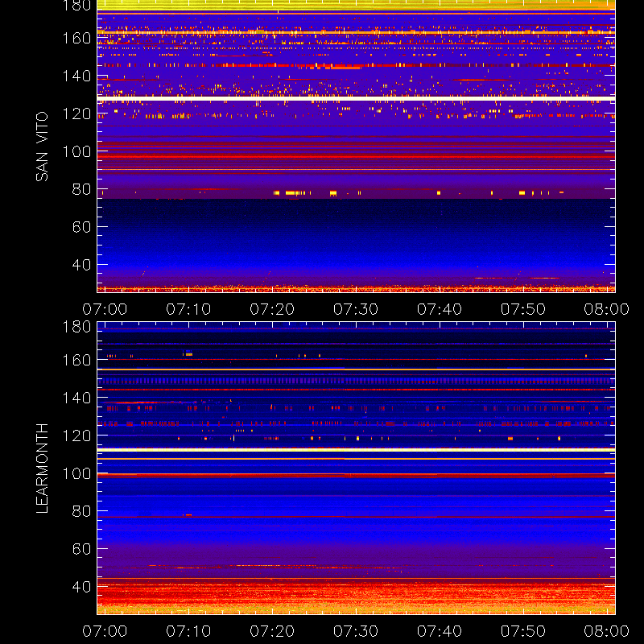Click 07:50 label under Learmonth plot
Viewport: 644px width, 644px height.
point(522,631)
